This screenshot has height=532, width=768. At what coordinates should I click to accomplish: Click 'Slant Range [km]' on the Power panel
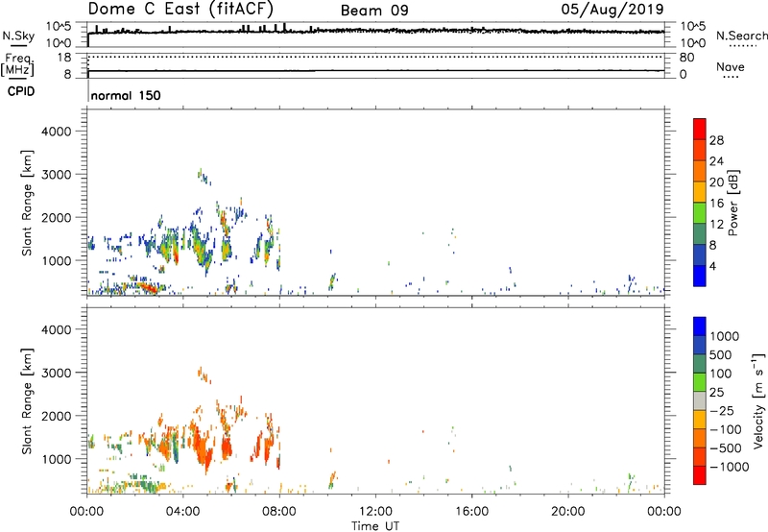(27, 203)
